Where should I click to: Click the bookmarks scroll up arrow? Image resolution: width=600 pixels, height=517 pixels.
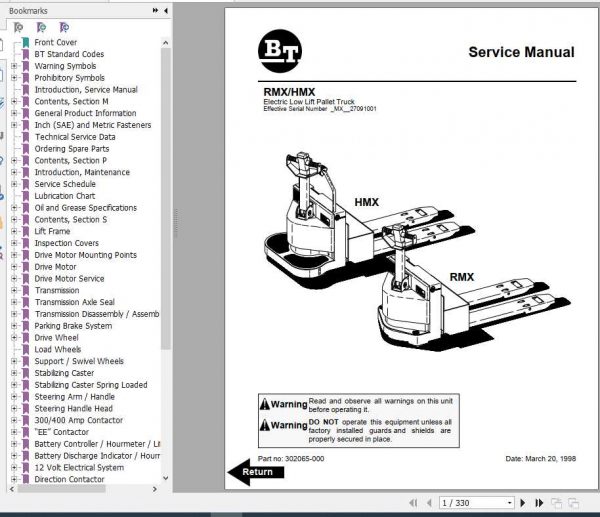[165, 42]
